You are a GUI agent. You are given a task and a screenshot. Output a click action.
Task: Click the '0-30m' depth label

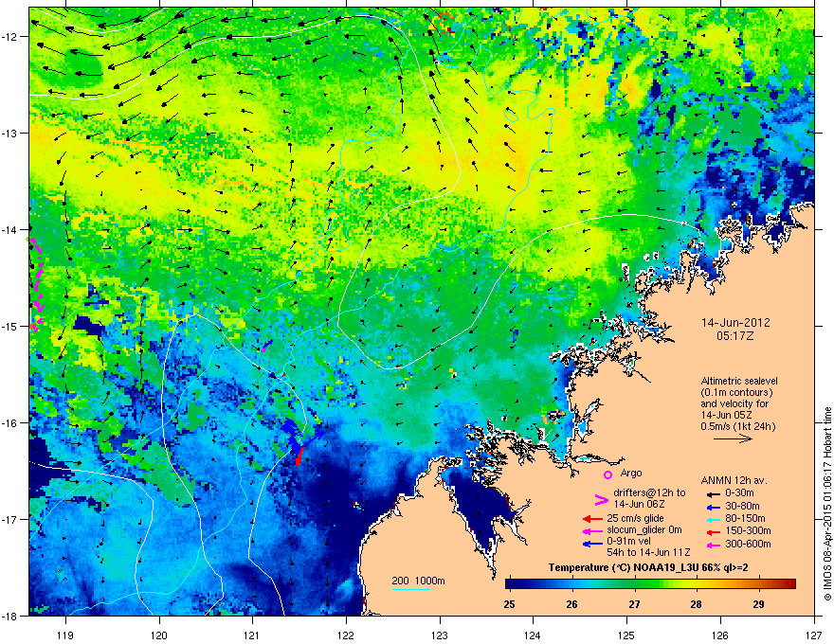pos(739,493)
